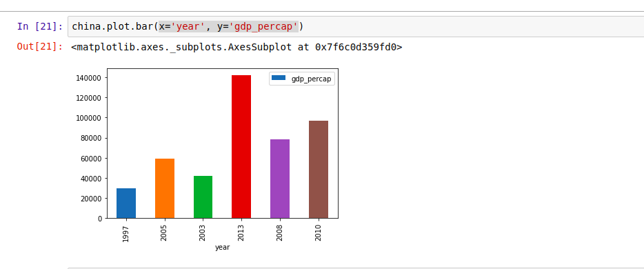
Task: Click the Out[21] output prompt label
Action: [40, 47]
